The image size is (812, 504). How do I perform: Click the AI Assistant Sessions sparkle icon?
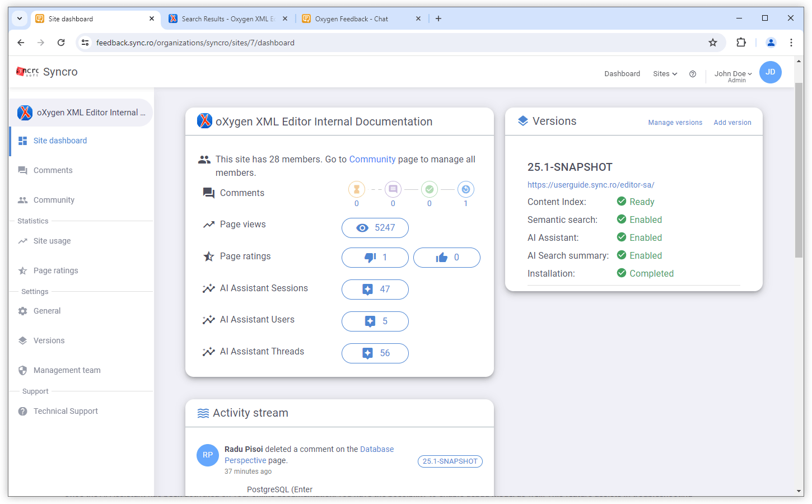click(209, 288)
